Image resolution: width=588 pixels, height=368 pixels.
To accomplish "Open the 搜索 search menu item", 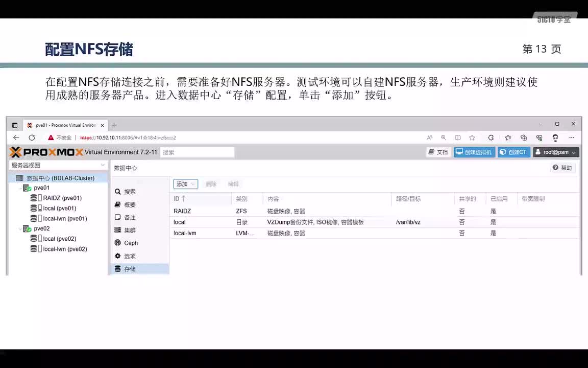I will click(x=140, y=192).
